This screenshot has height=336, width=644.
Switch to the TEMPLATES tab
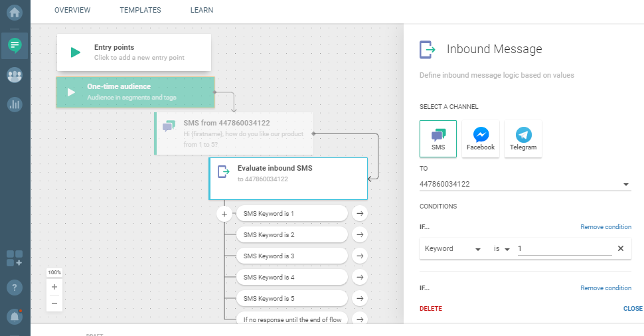click(140, 11)
